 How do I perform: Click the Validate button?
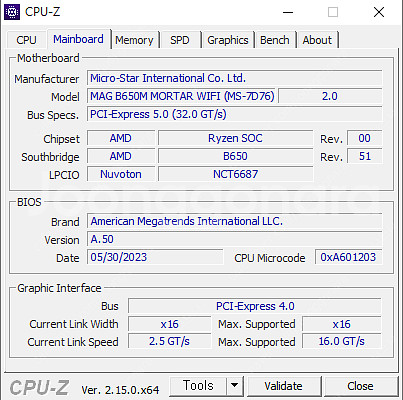click(x=284, y=386)
